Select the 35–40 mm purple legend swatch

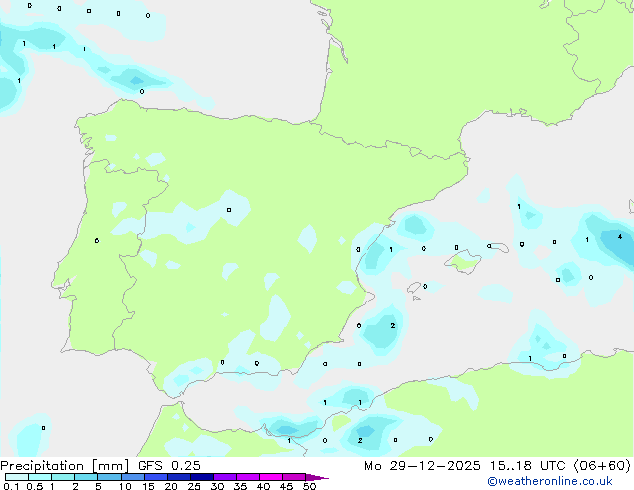coord(247,477)
